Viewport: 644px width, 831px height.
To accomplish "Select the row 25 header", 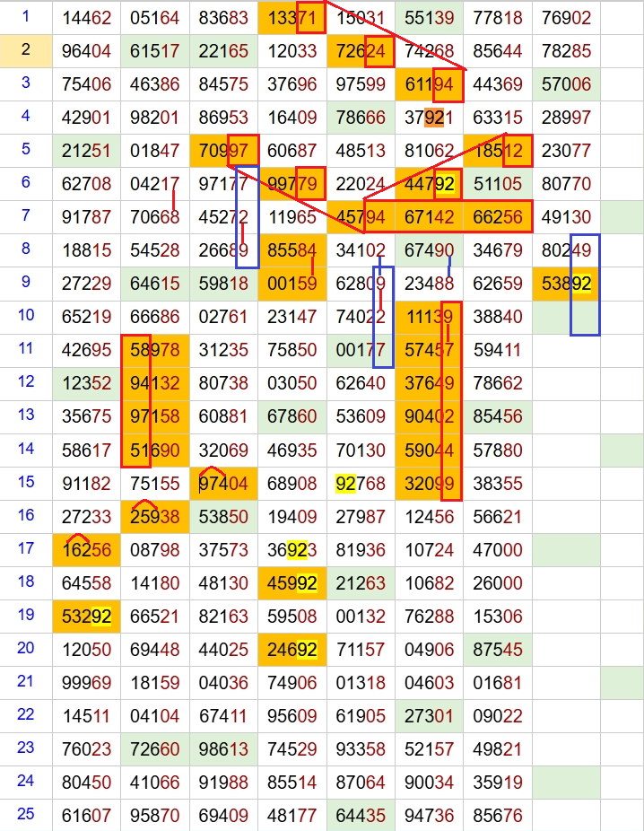I will tap(25, 814).
